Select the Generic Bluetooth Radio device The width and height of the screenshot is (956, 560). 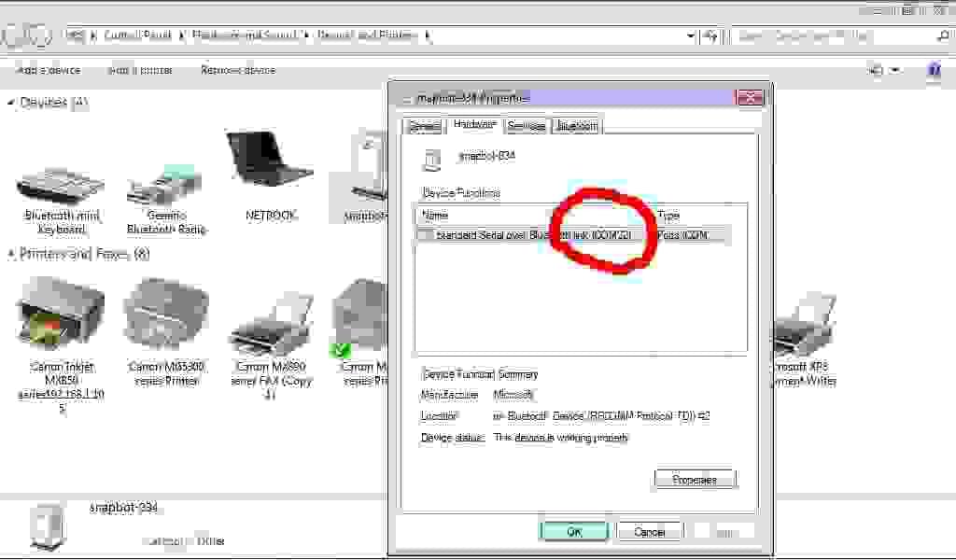(166, 200)
